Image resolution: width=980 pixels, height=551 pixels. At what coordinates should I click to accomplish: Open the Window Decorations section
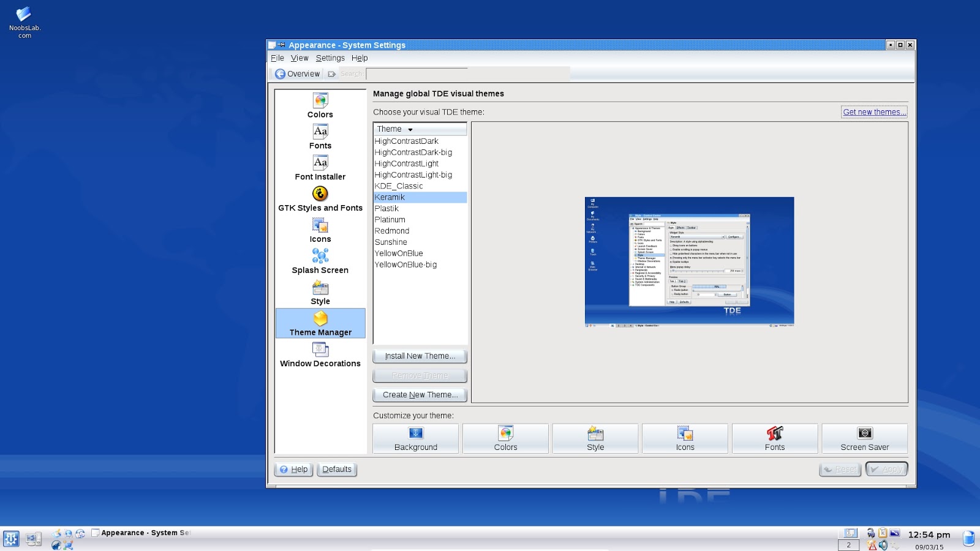(320, 353)
